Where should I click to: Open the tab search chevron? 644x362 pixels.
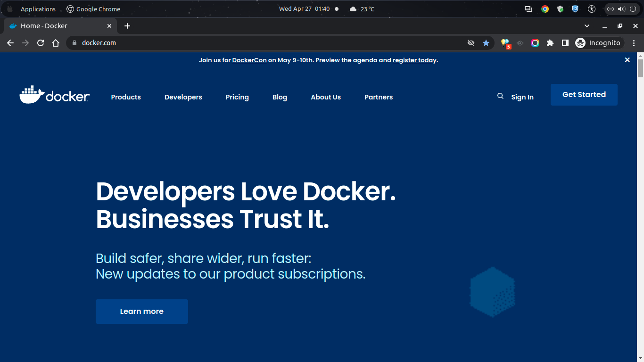[587, 26]
